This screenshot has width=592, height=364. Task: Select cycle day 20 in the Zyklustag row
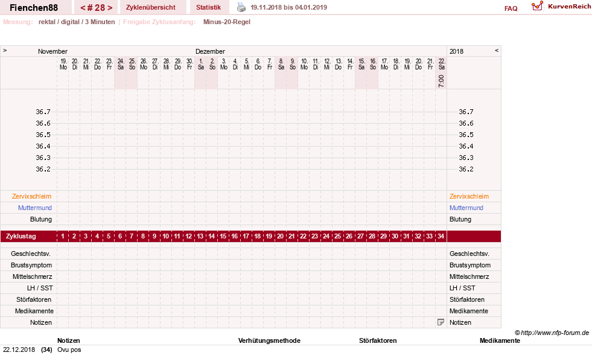[x=280, y=237]
